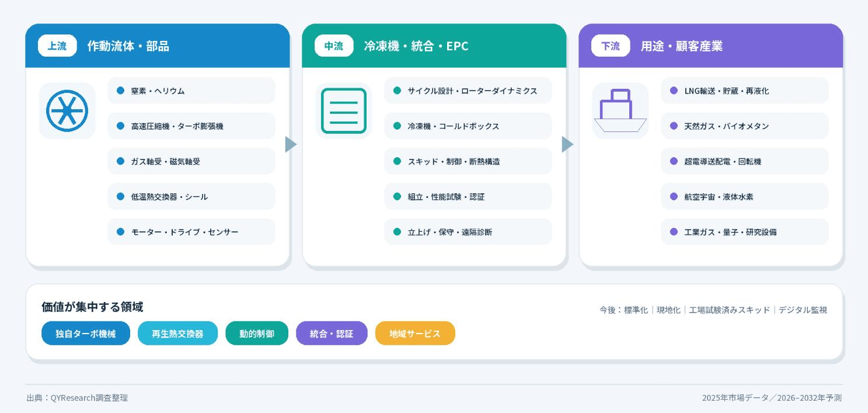Image resolution: width=868 pixels, height=413 pixels.
Task: Select the サイクル設計・ローターダイナミクス item
Action: coord(468,91)
